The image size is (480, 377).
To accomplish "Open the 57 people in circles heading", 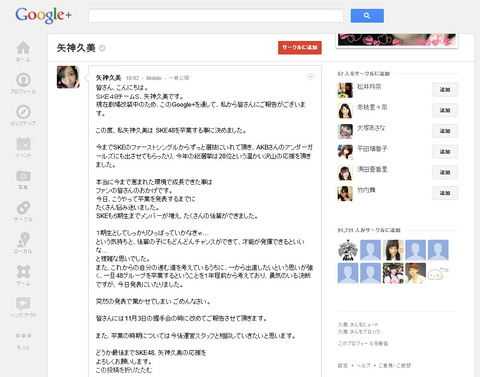I will pyautogui.click(x=363, y=74).
